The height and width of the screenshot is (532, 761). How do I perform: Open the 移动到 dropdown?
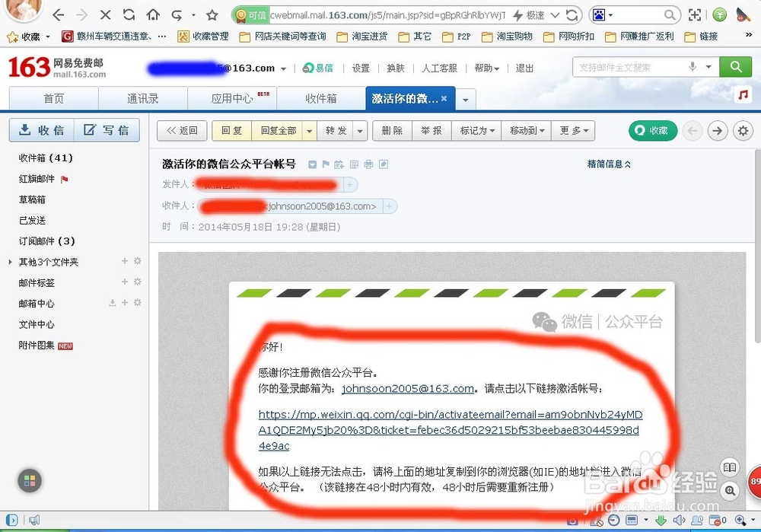point(527,131)
